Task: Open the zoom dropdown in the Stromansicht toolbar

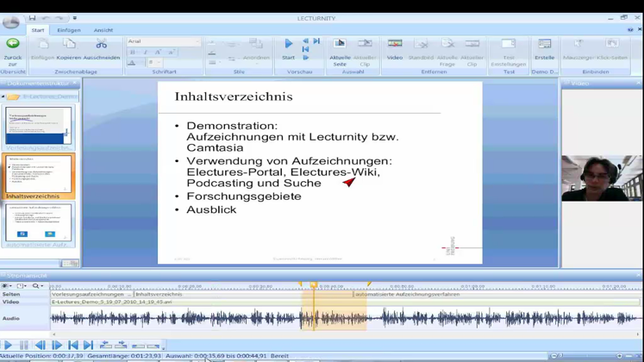Action: (x=38, y=285)
